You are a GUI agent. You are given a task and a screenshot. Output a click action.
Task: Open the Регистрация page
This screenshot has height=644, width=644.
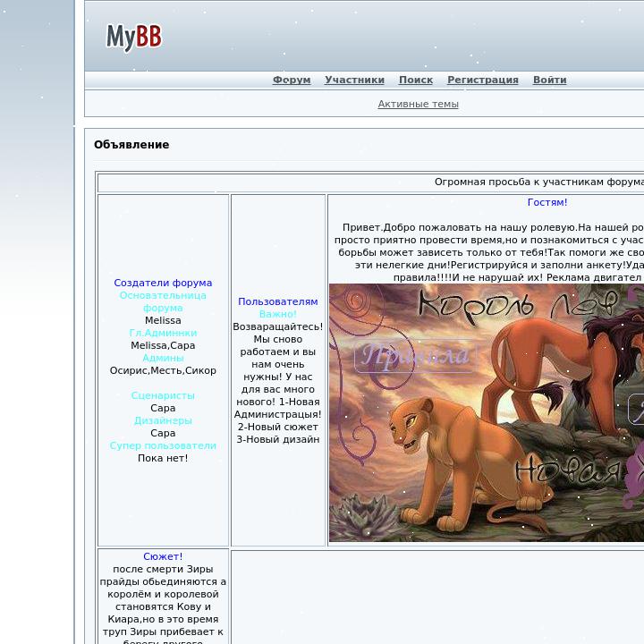[483, 80]
